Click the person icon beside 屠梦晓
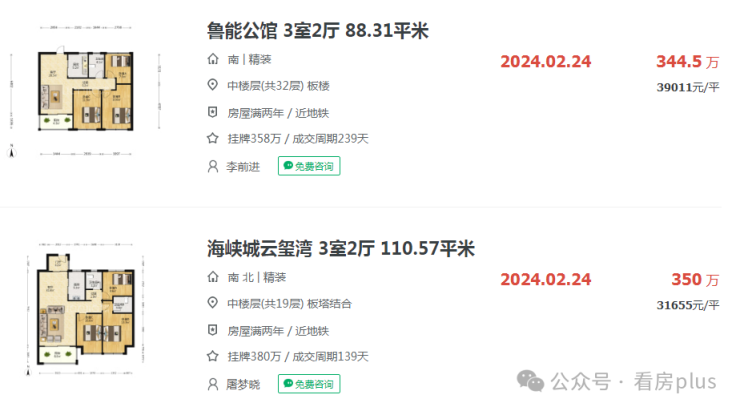The height and width of the screenshot is (411, 740). pyautogui.click(x=212, y=383)
